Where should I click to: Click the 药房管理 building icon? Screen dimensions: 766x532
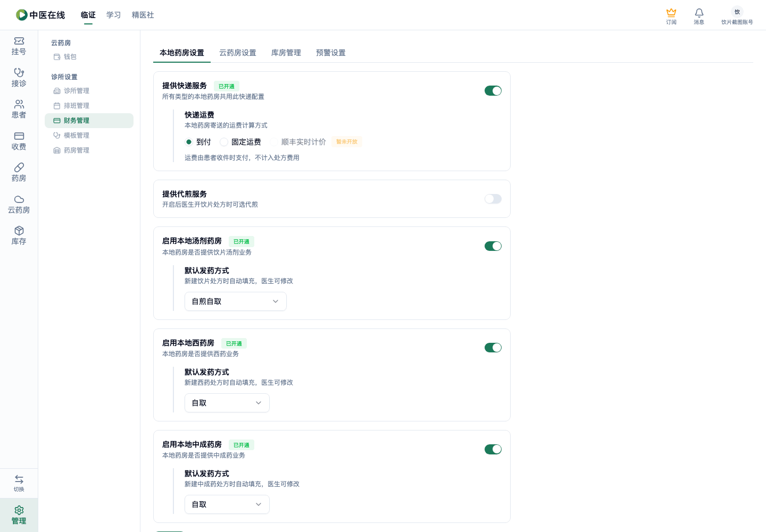[57, 150]
